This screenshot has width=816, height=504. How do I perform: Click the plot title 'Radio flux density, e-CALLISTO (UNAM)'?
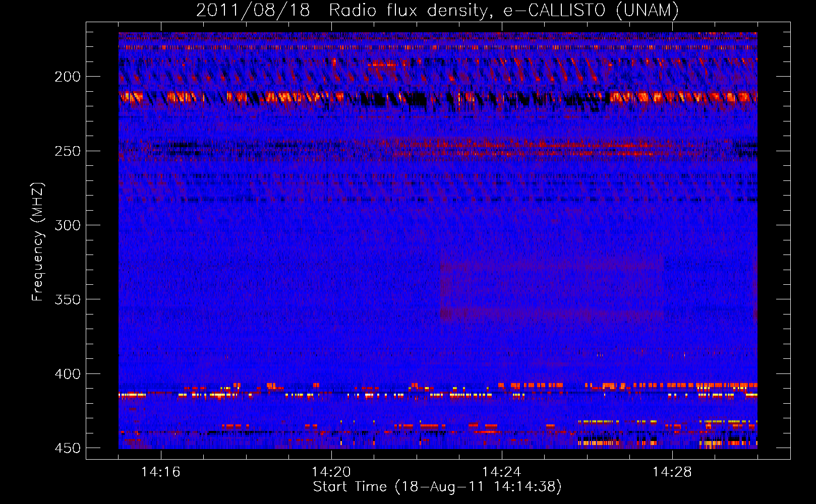coord(504,11)
